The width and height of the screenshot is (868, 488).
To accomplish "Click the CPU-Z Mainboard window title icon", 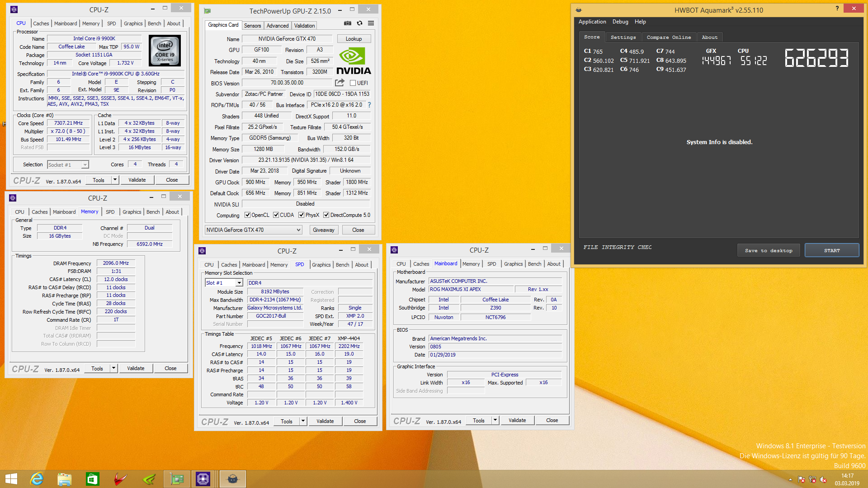I will (394, 250).
